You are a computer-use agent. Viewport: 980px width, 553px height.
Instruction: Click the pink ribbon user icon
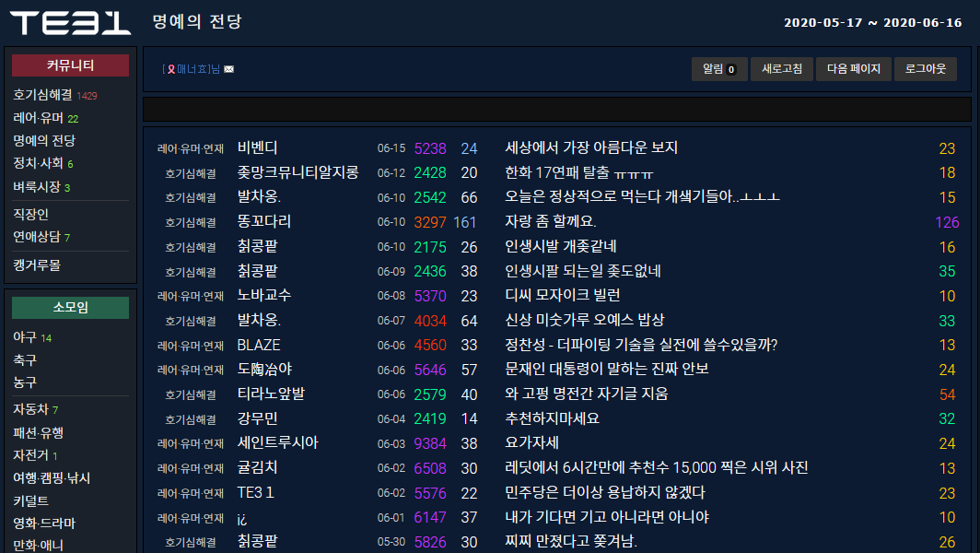(x=170, y=69)
